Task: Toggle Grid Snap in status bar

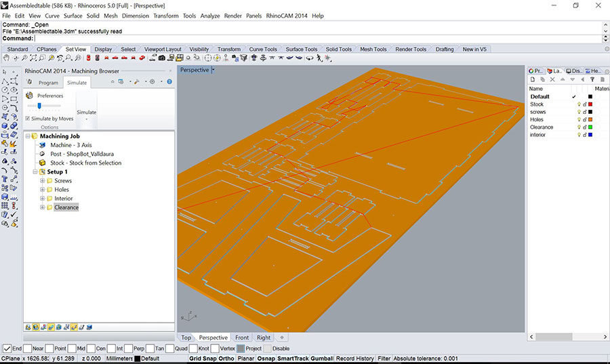Action: [x=203, y=359]
